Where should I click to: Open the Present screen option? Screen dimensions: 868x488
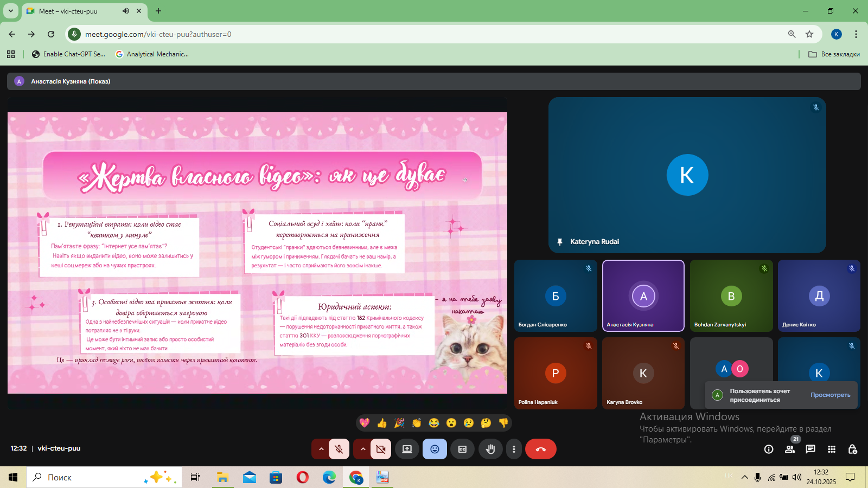pyautogui.click(x=407, y=449)
